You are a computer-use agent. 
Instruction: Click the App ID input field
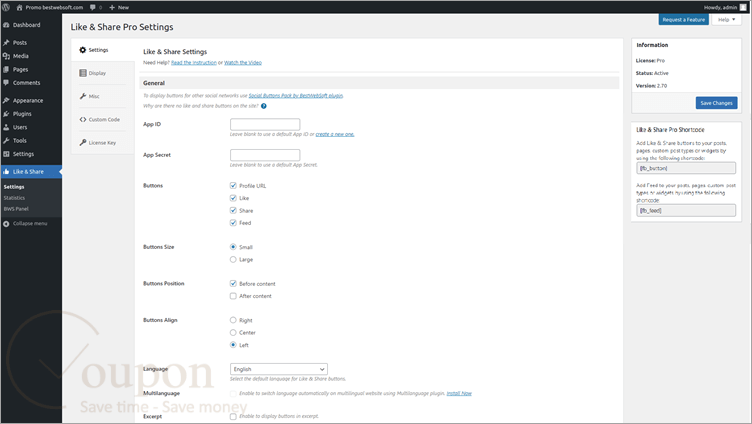[265, 125]
